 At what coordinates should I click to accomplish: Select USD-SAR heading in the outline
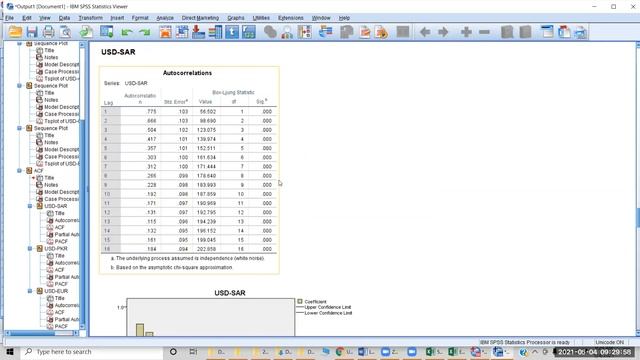tap(56, 206)
